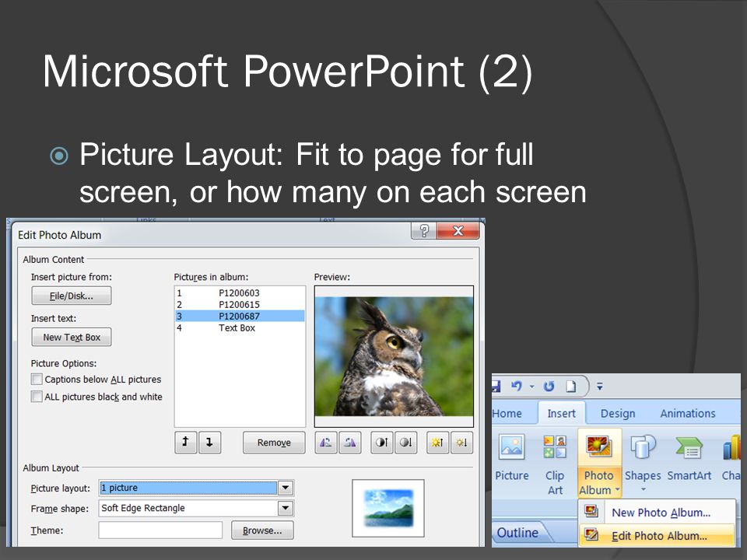The image size is (747, 560).
Task: Click the Picture layout field showing 1 picture
Action: pyautogui.click(x=188, y=488)
